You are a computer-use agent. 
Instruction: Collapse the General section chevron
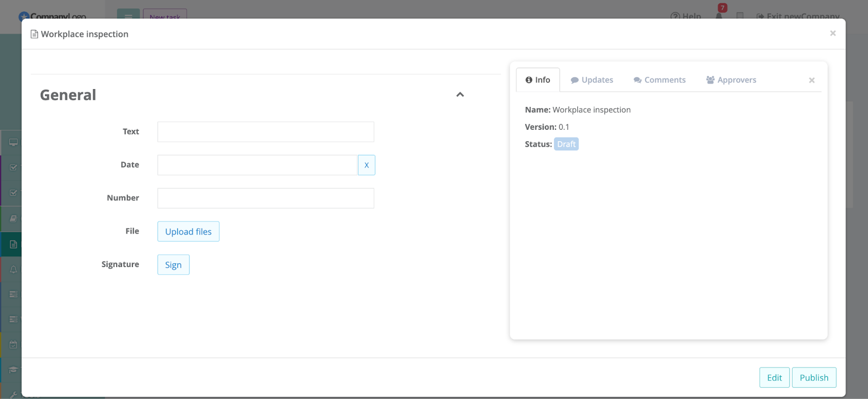[x=460, y=94]
